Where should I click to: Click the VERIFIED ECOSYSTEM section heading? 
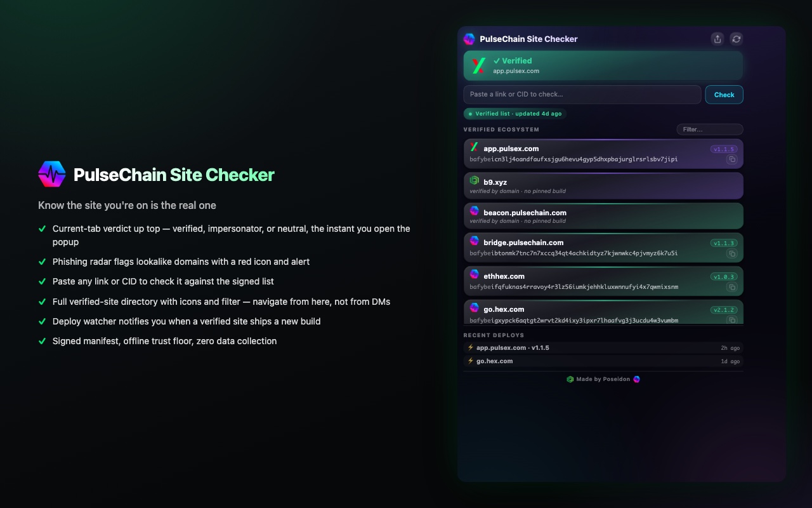pos(501,130)
